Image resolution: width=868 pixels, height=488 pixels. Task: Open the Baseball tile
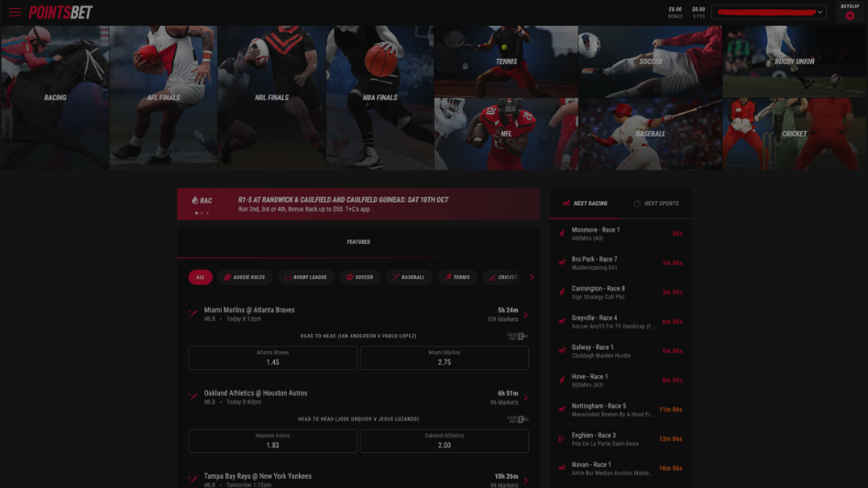coord(651,134)
